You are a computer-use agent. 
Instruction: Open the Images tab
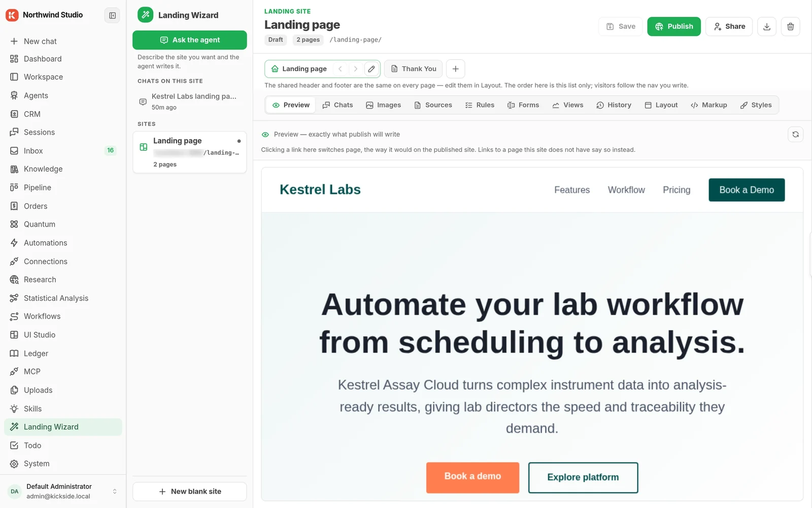[383, 105]
